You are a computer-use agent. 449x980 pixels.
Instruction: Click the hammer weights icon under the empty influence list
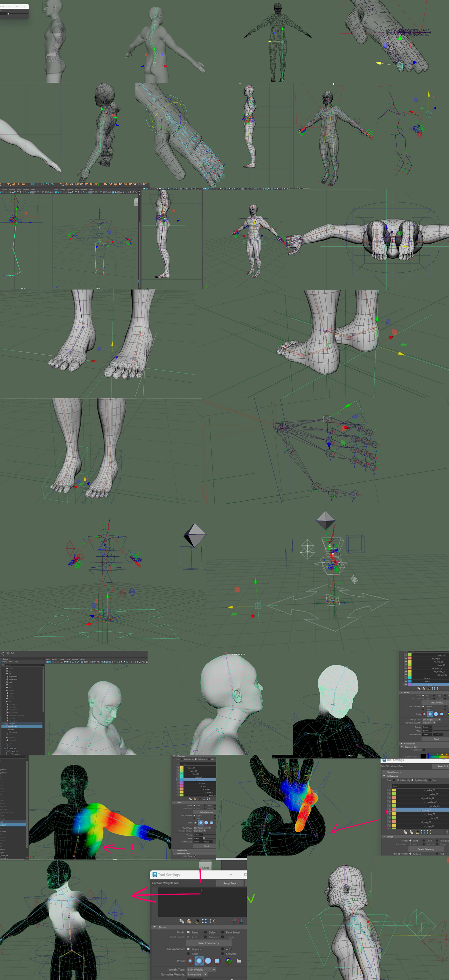tap(197, 922)
